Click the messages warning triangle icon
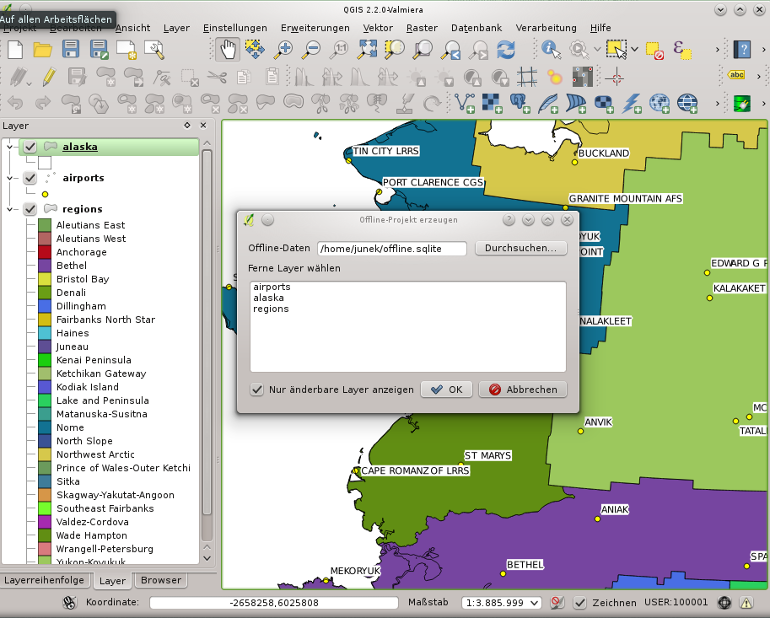This screenshot has height=618, width=770. pyautogui.click(x=746, y=603)
